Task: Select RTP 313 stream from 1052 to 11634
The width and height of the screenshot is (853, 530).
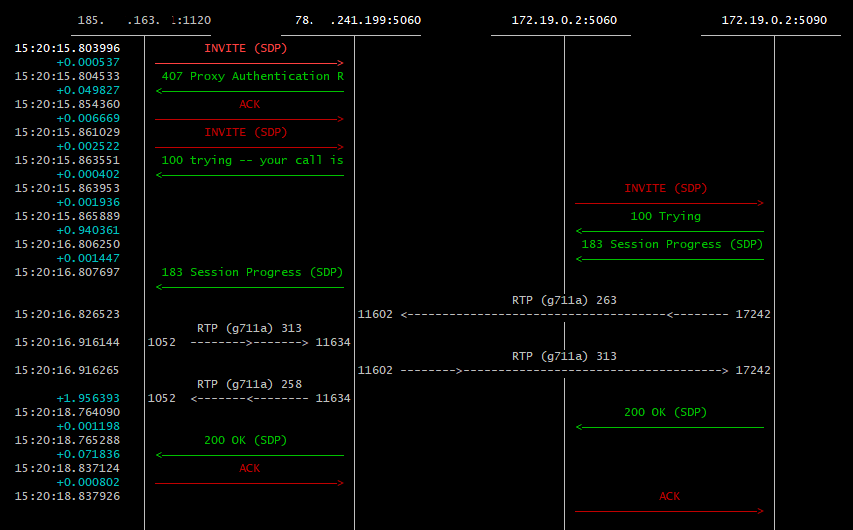Action: pos(249,328)
